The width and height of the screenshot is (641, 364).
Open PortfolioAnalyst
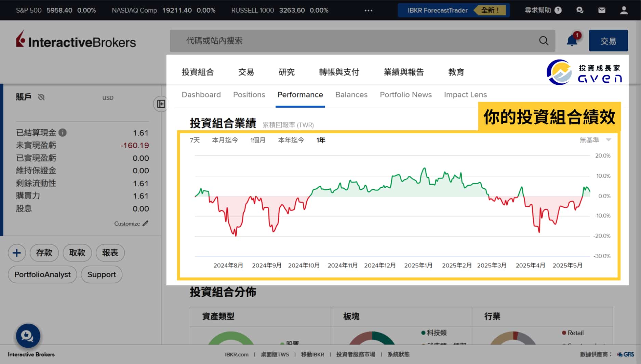[x=42, y=274]
